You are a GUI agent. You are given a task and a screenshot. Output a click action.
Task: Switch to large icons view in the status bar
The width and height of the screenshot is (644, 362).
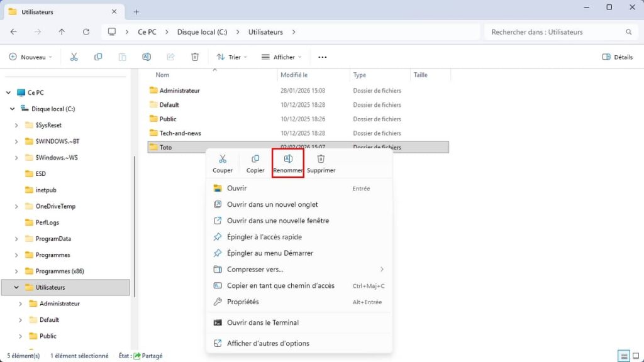point(635,356)
